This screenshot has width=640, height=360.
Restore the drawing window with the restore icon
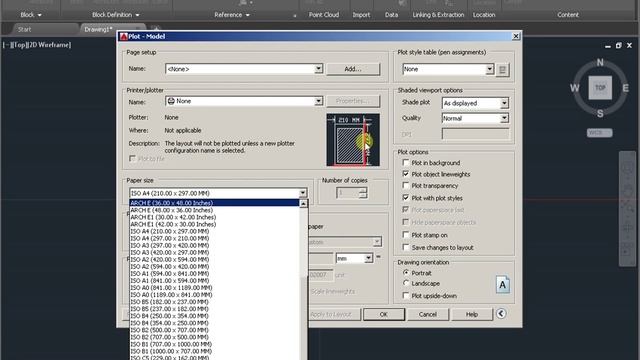tap(619, 46)
